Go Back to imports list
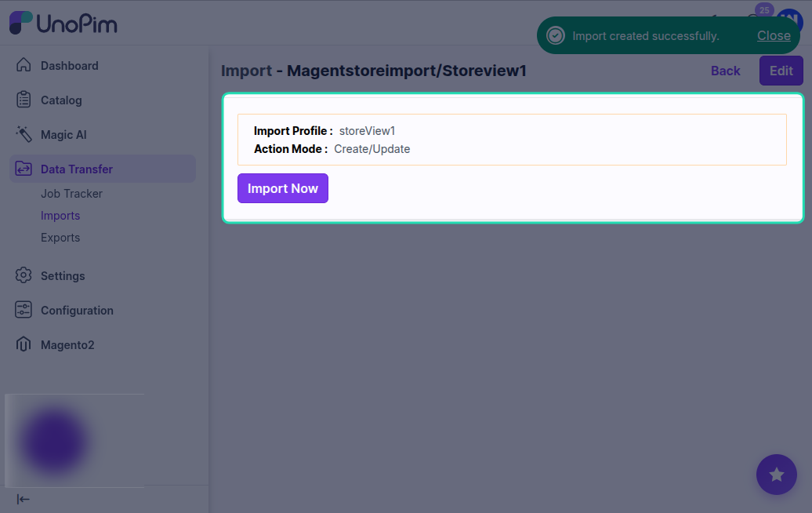Image resolution: width=812 pixels, height=513 pixels. pyautogui.click(x=725, y=71)
